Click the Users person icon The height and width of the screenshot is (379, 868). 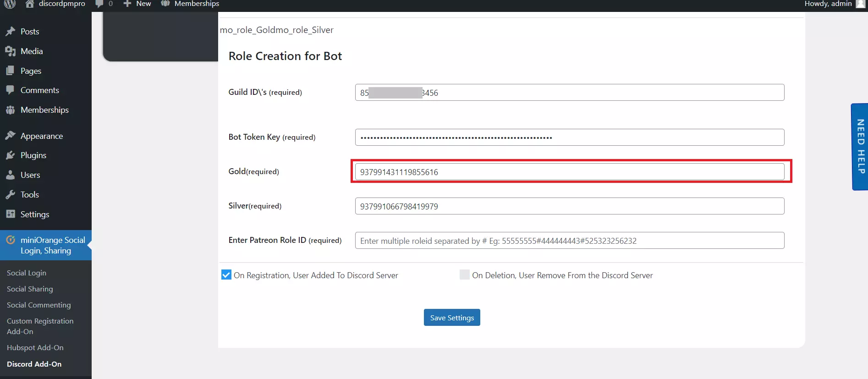click(10, 175)
